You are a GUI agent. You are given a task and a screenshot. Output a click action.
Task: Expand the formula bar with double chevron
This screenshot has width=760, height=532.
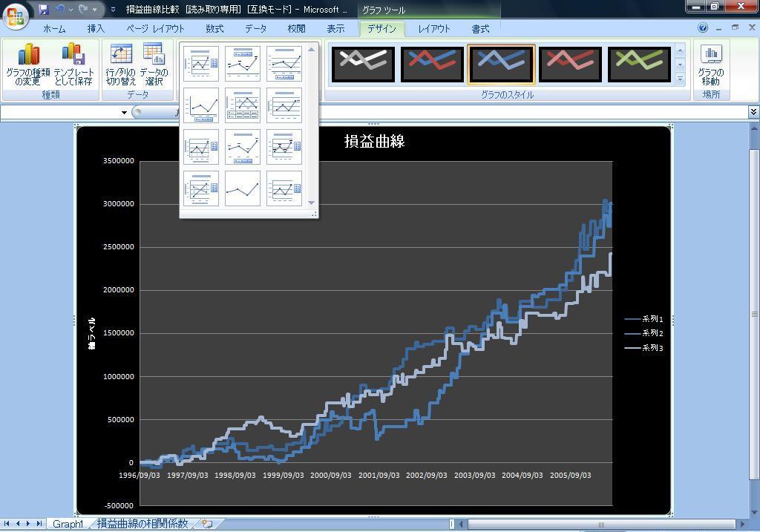click(753, 112)
